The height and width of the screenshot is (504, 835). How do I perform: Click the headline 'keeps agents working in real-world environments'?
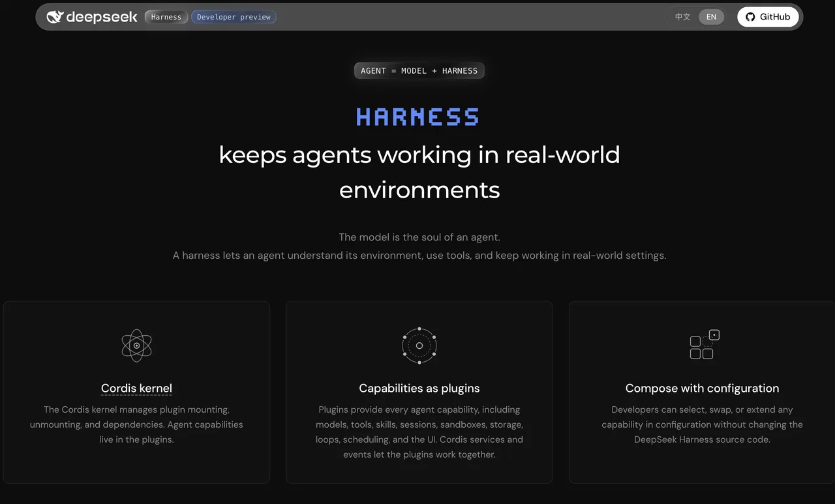click(419, 172)
